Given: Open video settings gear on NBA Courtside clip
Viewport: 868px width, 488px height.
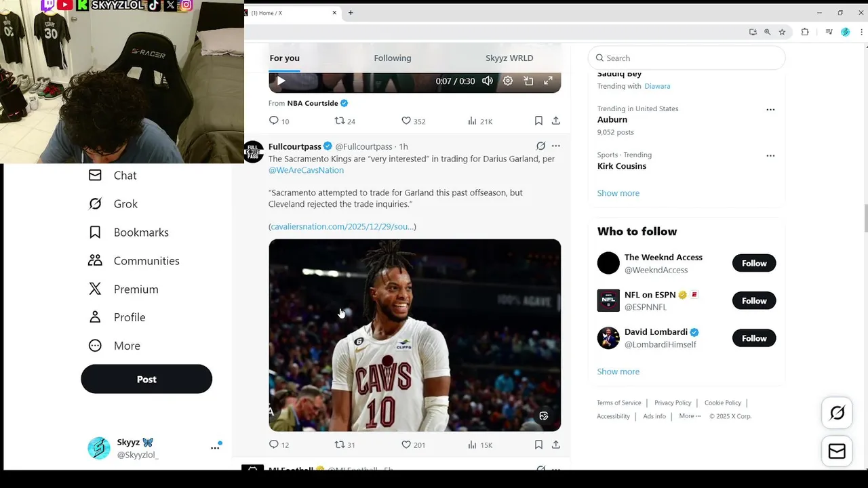Looking at the screenshot, I should 508,81.
